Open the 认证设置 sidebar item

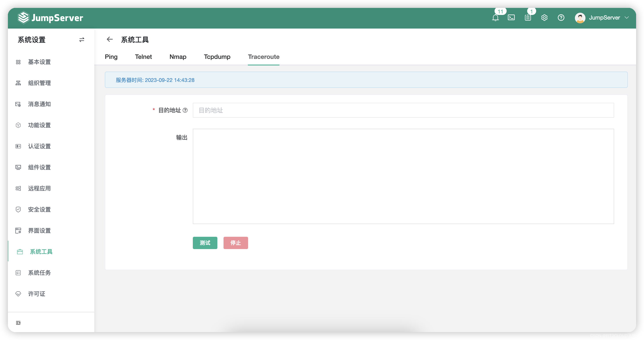(39, 146)
